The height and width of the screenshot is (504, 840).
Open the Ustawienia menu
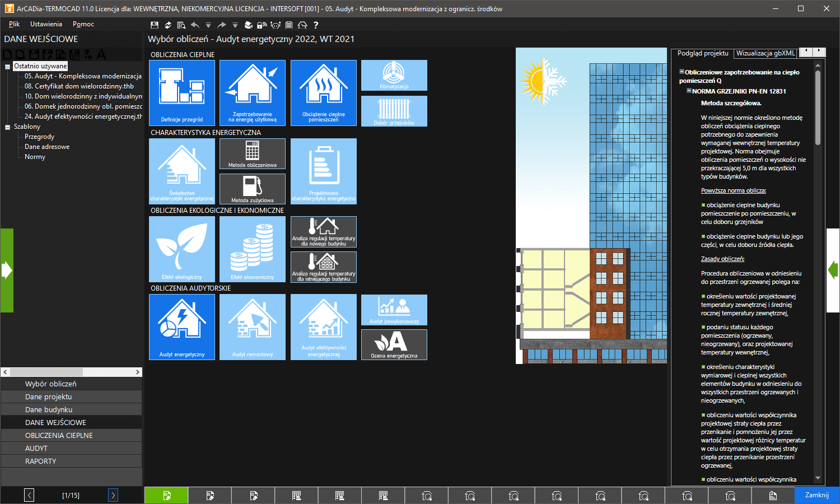pos(46,24)
